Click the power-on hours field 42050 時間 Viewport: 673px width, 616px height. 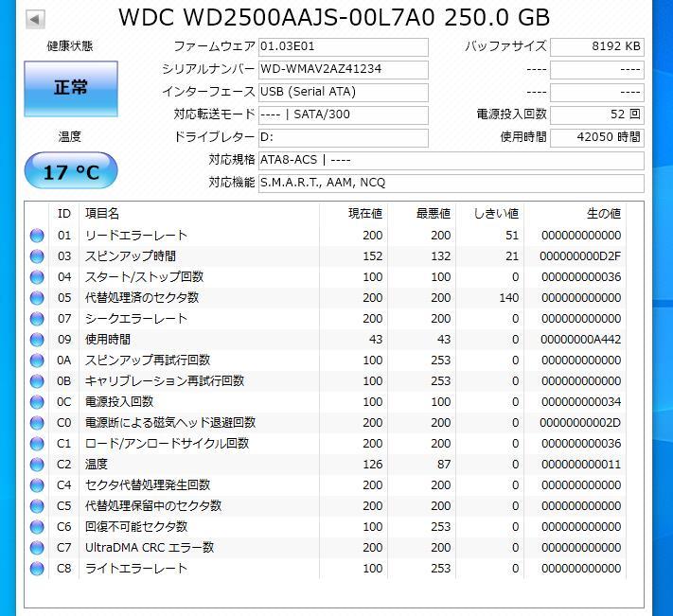pyautogui.click(x=597, y=138)
